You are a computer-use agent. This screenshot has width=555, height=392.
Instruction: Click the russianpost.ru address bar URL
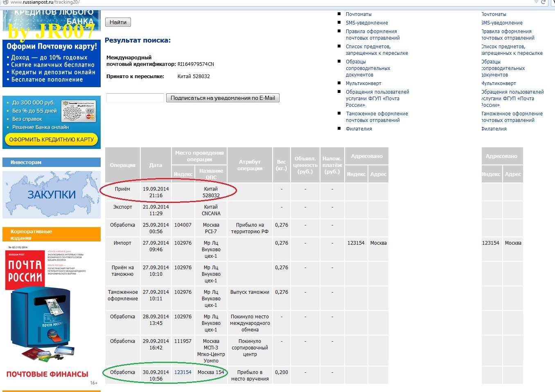[45, 2]
